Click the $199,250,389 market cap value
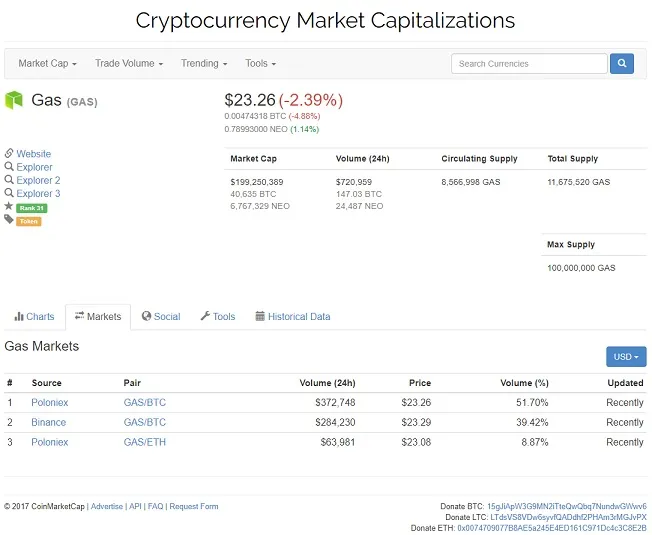 click(x=257, y=182)
